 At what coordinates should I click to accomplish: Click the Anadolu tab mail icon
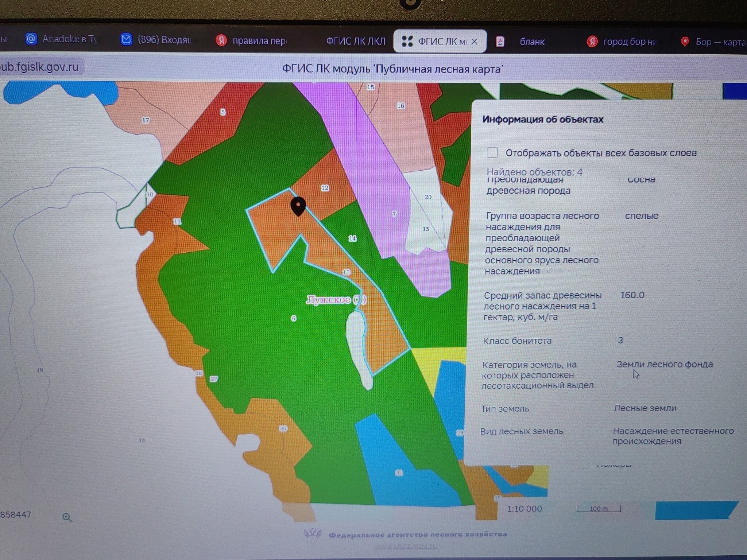pos(31,39)
